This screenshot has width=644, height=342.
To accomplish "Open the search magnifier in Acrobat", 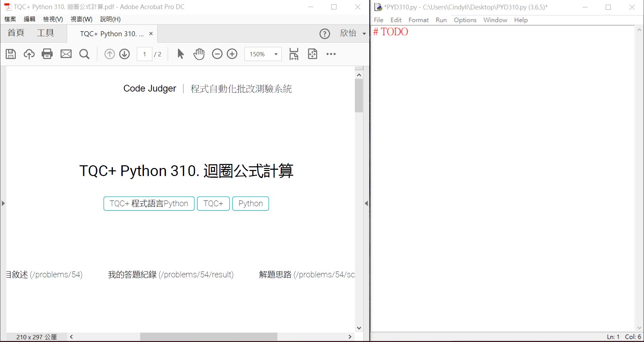I will coord(85,54).
